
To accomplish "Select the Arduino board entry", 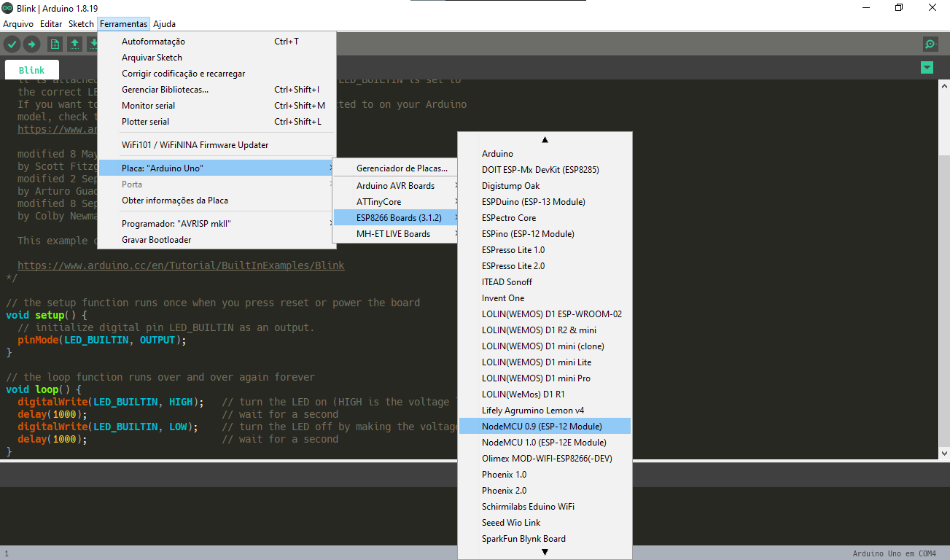I will pos(545,154).
